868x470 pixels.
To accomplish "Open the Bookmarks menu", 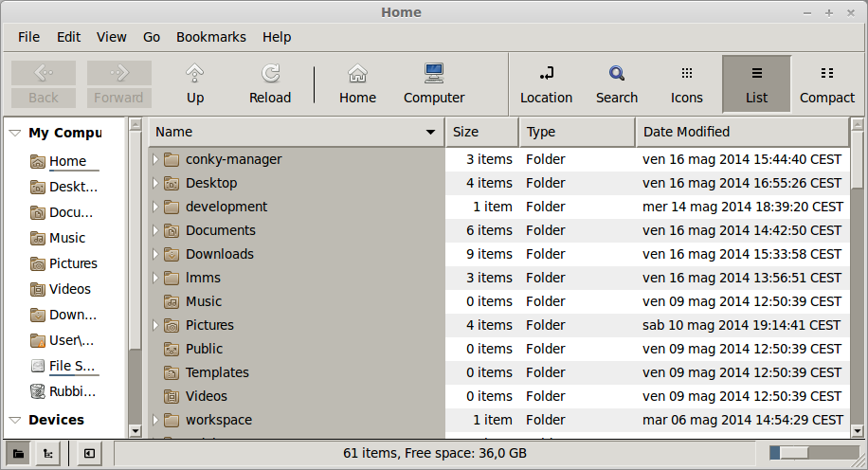I will pos(211,37).
